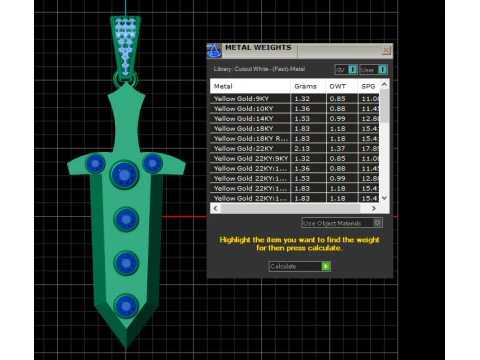Toggle Use Object Materials option

[342, 223]
